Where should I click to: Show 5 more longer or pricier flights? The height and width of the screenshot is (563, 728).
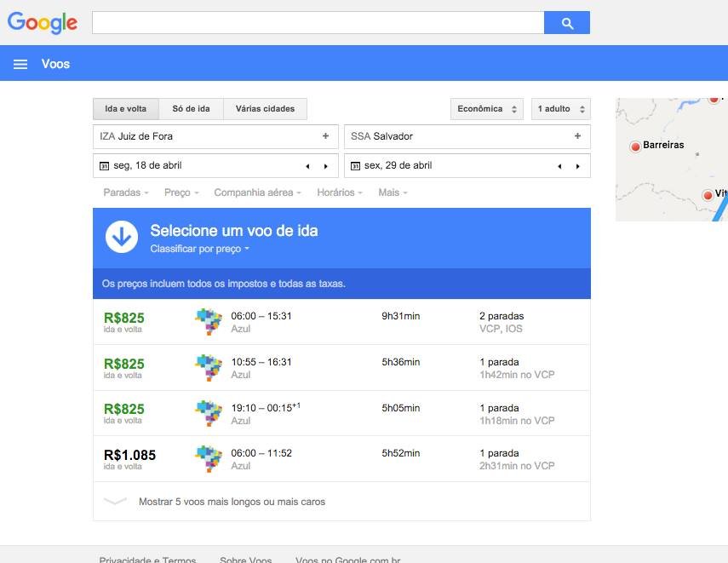tap(232, 502)
